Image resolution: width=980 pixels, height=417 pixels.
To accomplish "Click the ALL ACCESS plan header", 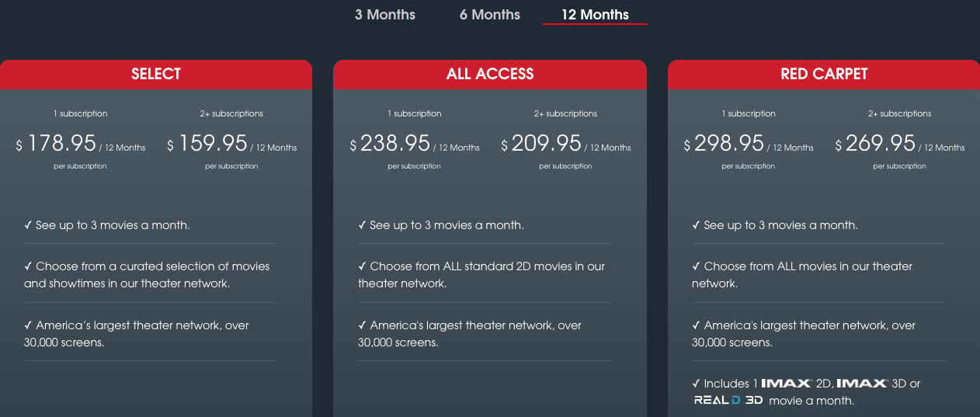I will pyautogui.click(x=490, y=75).
